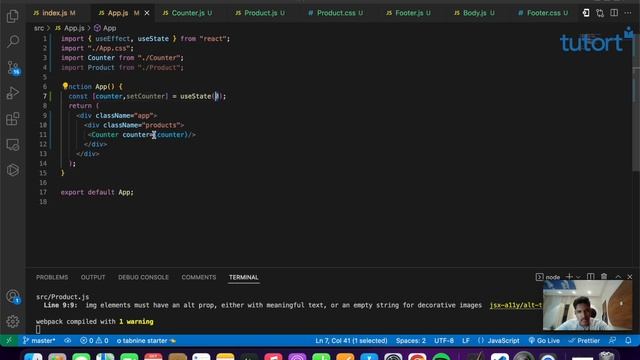Click the webcam video thumbnail
The width and height of the screenshot is (640, 360).
coord(587,305)
